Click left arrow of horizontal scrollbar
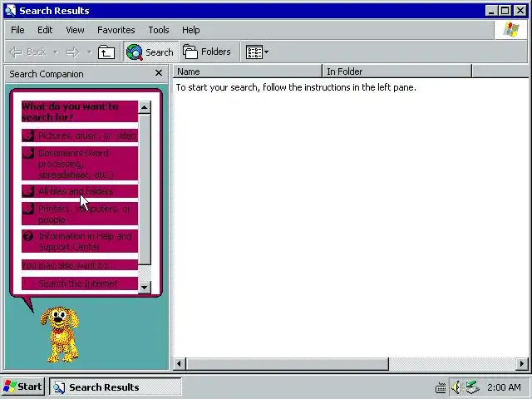 click(179, 364)
